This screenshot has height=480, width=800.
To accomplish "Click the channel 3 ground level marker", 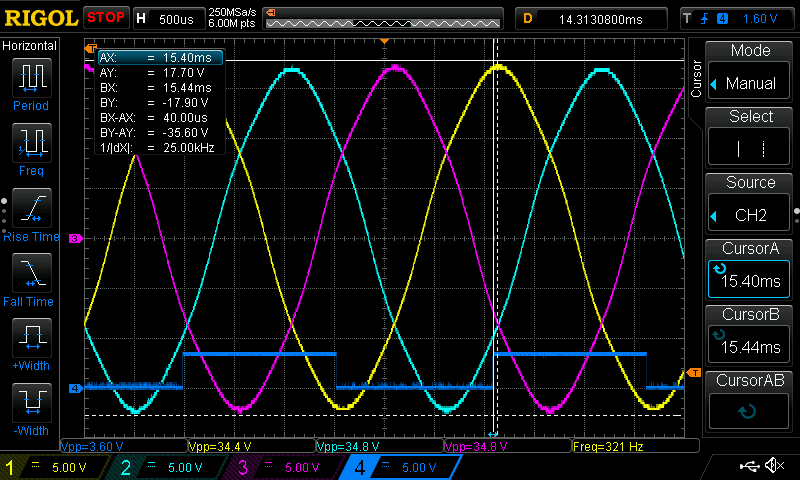I will coord(76,238).
